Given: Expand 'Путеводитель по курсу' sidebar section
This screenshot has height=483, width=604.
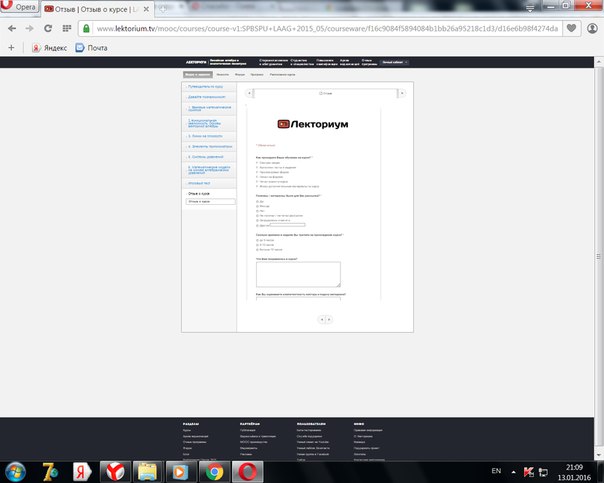Looking at the screenshot, I should (x=209, y=87).
